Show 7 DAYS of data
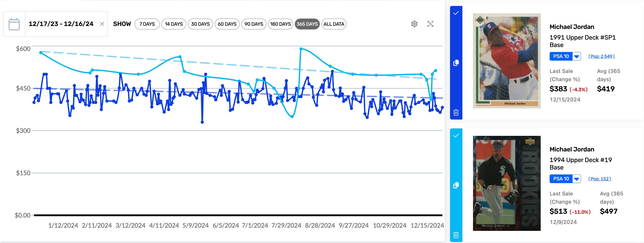This screenshot has width=644, height=243. [x=147, y=24]
